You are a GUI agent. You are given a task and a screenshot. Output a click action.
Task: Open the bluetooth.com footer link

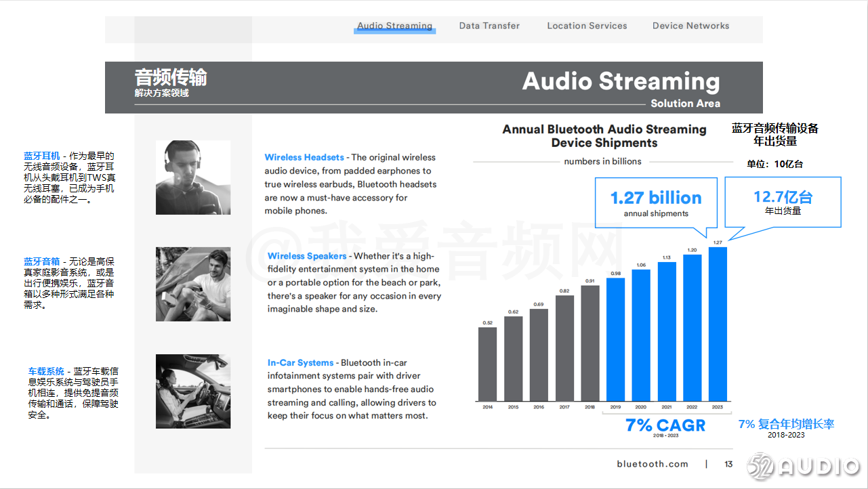[653, 464]
